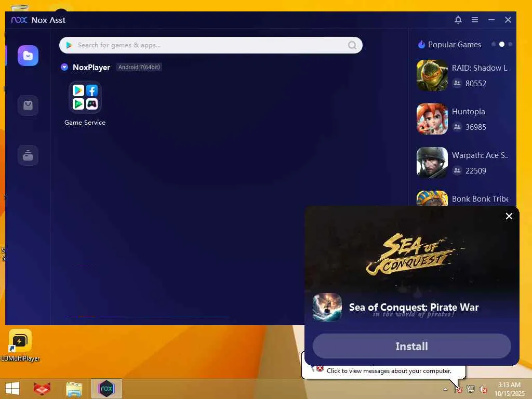Open the toolbox sidebar icon
This screenshot has height=399, width=532.
pos(28,155)
